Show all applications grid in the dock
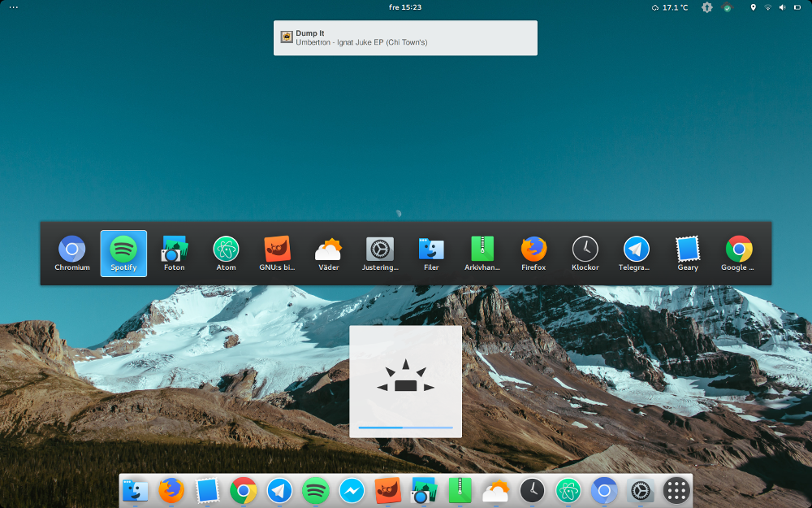The image size is (812, 508). [x=676, y=490]
